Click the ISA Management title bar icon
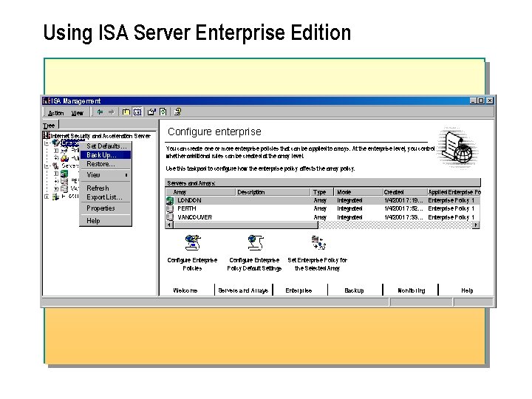The width and height of the screenshot is (532, 399). pyautogui.click(x=47, y=100)
